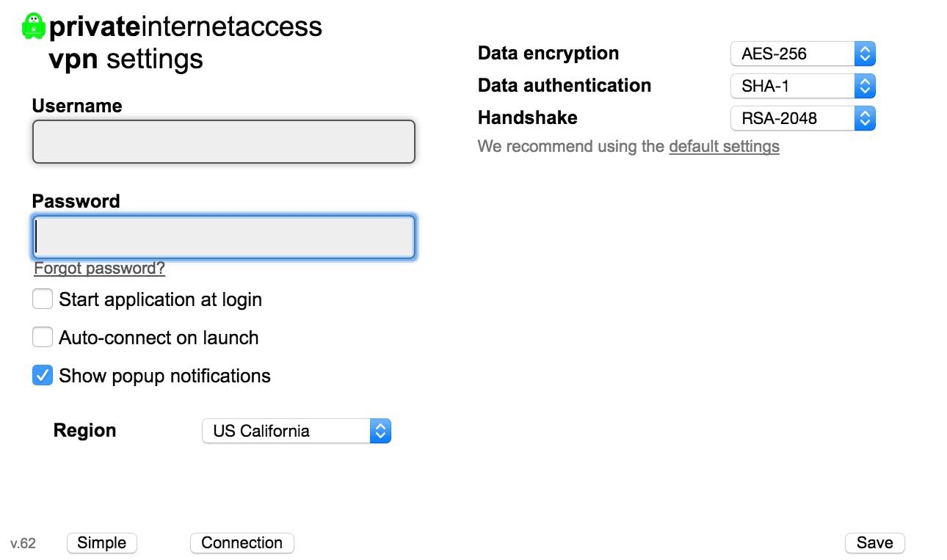Click the default settings link
Image resolution: width=947 pixels, height=560 pixels.
point(724,146)
